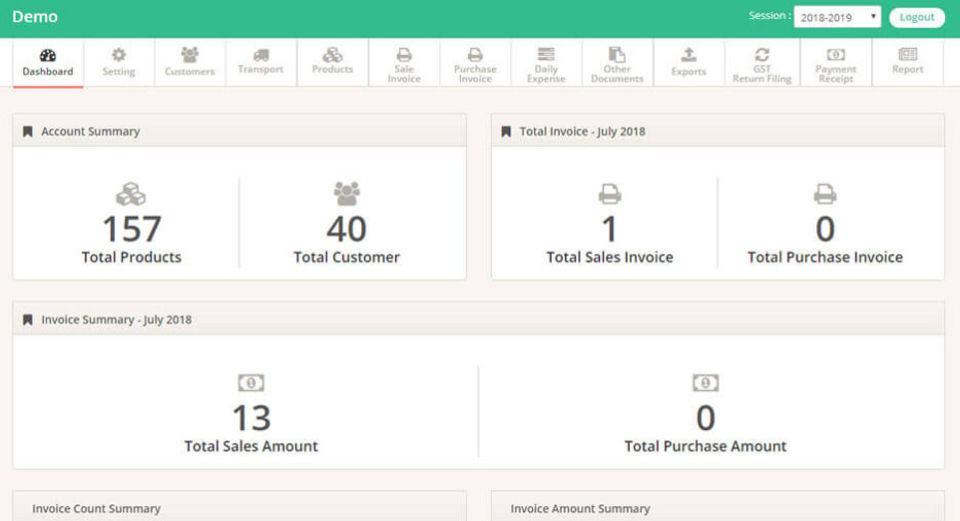This screenshot has width=960, height=521.
Task: Click the Customers people icon in navbar
Action: 190,55
